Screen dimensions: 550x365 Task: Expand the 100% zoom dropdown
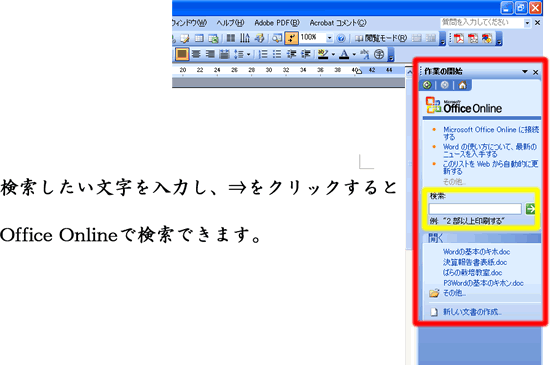point(329,38)
